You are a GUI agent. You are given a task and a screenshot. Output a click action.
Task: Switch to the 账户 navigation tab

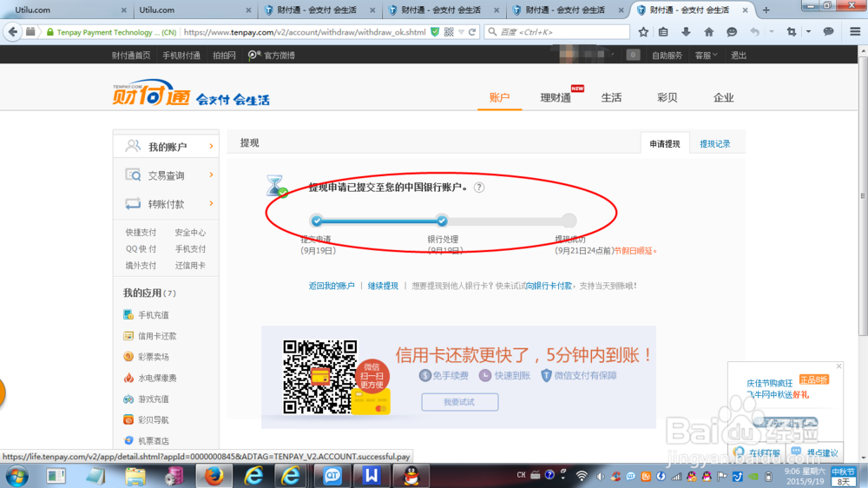coord(499,97)
